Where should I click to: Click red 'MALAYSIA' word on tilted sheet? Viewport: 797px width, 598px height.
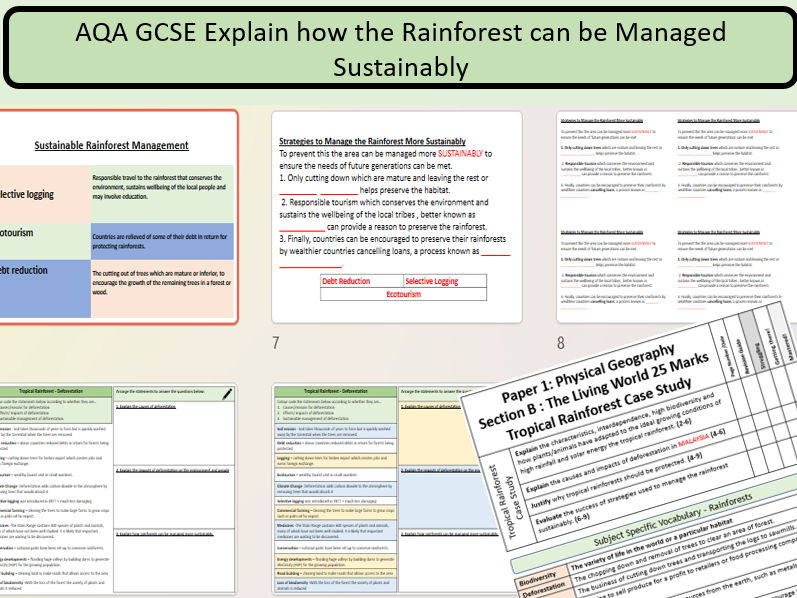(693, 439)
